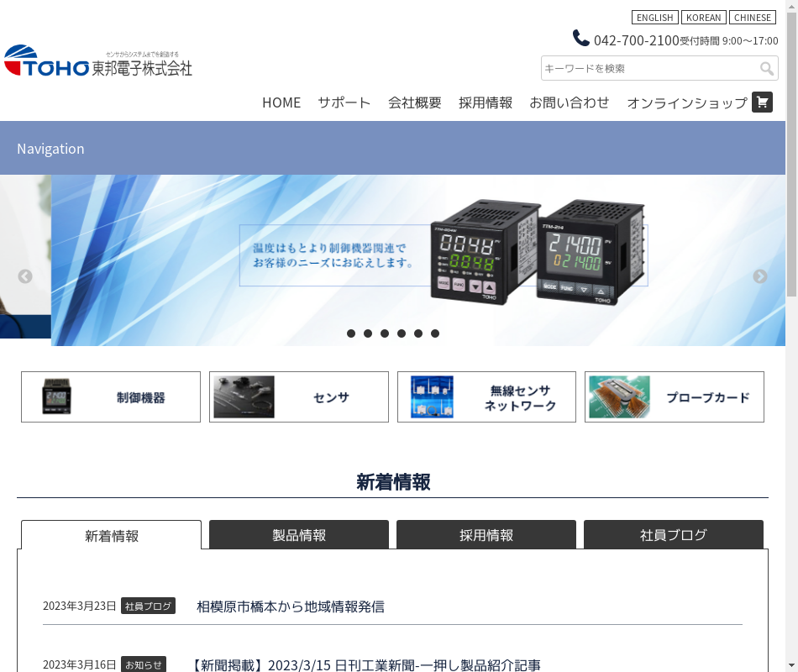
Task: Open the センサ product category
Action: click(299, 397)
